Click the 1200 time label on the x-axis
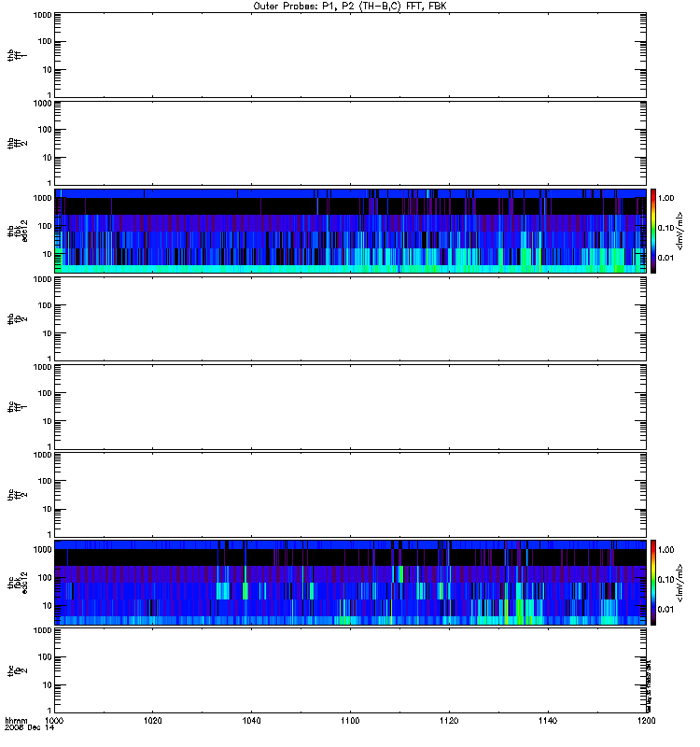 [x=646, y=721]
